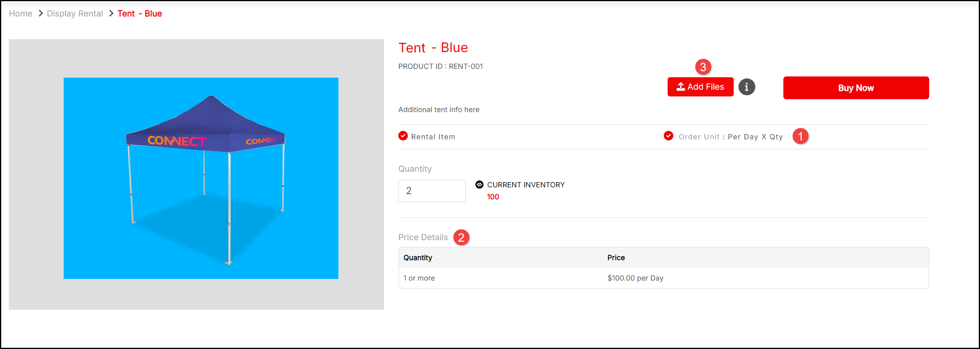This screenshot has height=349, width=980.
Task: Click the CONNECT logo on the tent canopy
Action: point(177,141)
